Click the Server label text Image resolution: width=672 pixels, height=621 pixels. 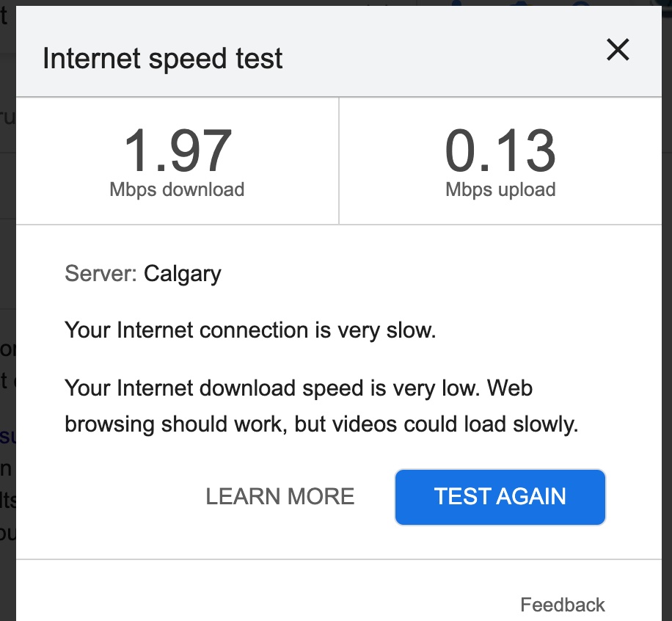coord(101,274)
